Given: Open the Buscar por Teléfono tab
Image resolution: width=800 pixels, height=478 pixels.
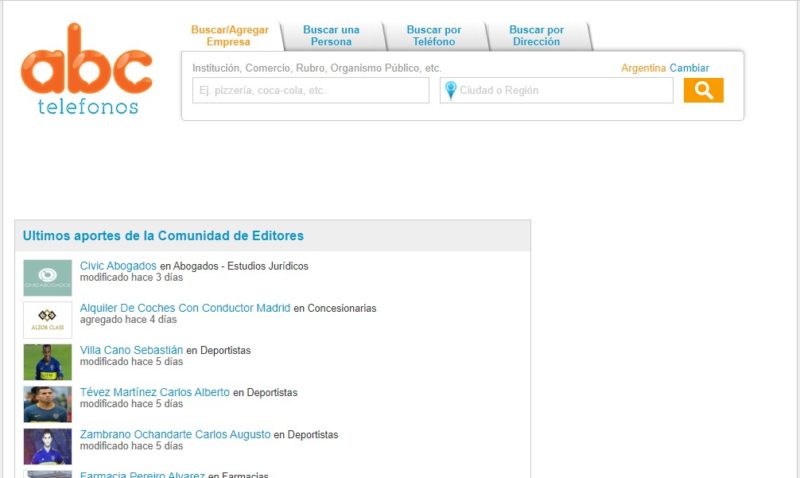Looking at the screenshot, I should coord(434,36).
